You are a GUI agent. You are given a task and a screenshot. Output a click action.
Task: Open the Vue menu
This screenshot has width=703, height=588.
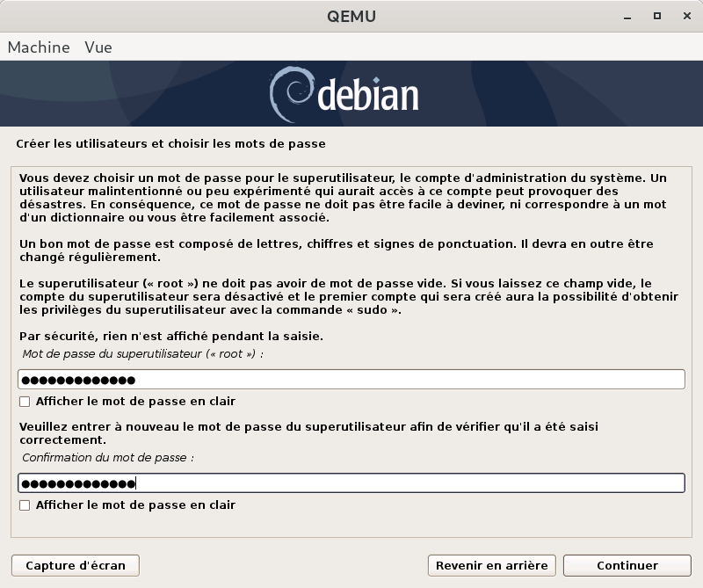(98, 47)
